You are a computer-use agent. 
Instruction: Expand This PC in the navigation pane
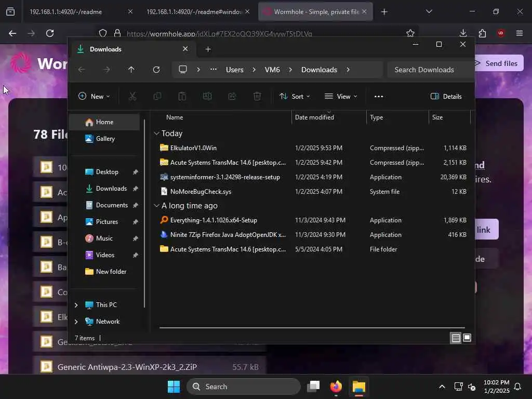click(x=76, y=305)
